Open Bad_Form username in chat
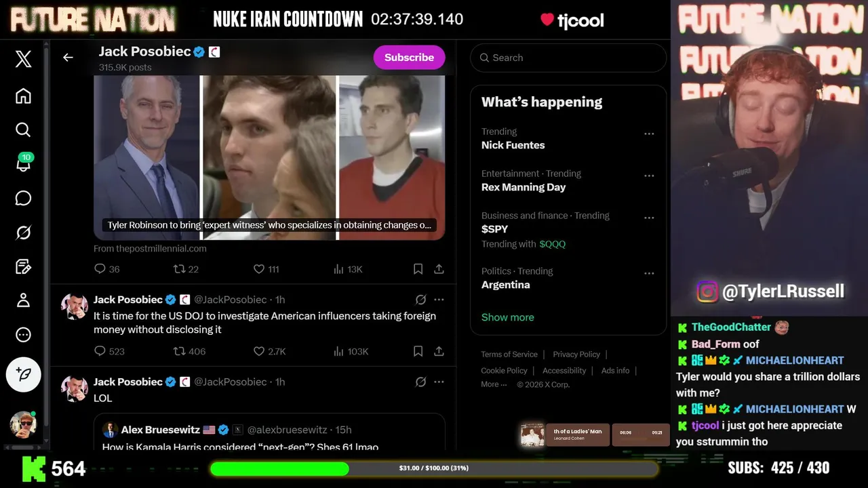This screenshot has width=868, height=488. (715, 344)
